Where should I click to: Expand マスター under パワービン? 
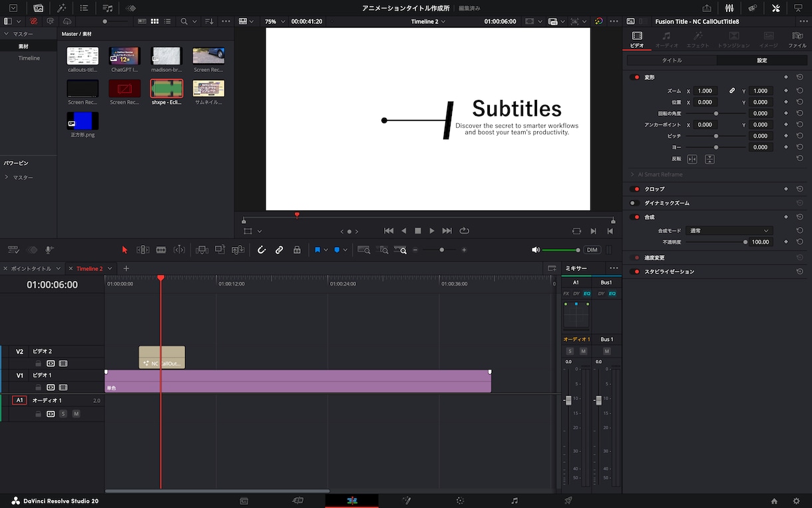tap(7, 177)
